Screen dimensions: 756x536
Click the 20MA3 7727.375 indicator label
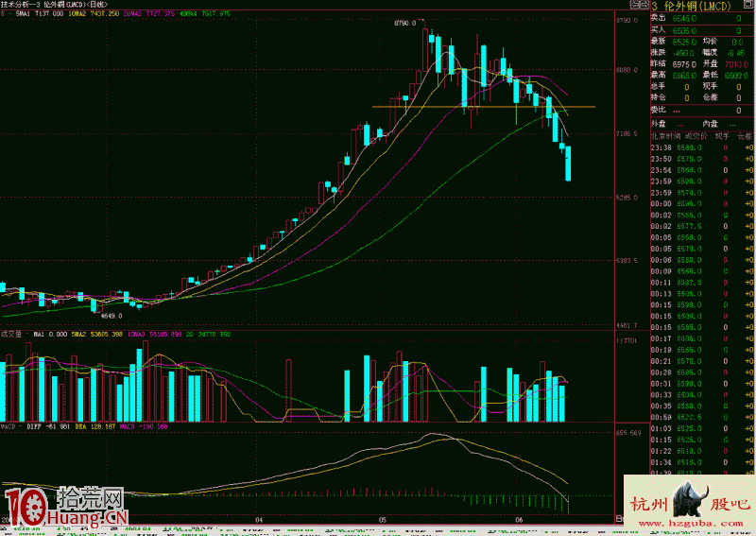149,14
